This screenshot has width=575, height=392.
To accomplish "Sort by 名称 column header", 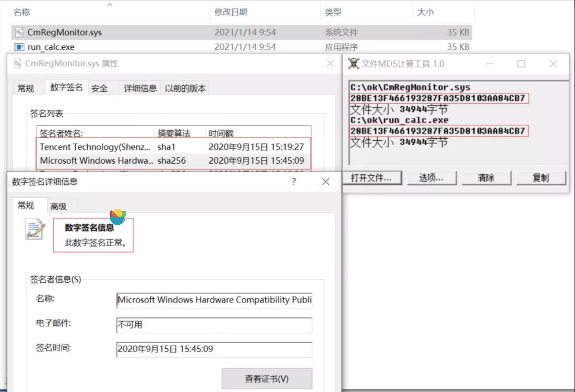I will pos(22,12).
